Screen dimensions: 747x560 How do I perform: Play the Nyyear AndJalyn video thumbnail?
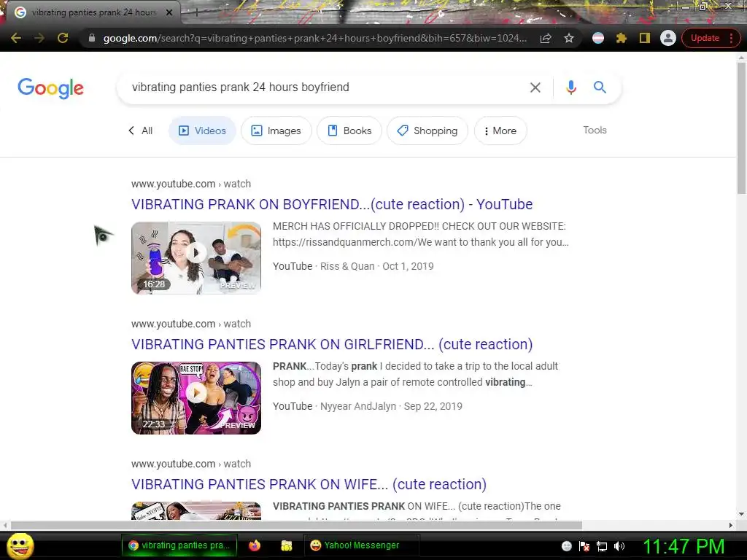196,397
